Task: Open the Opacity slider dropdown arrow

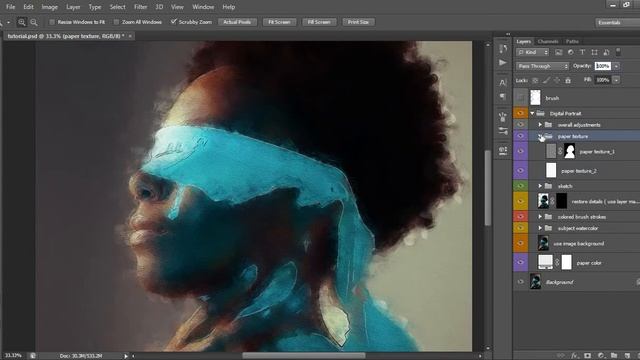Action: (616, 66)
